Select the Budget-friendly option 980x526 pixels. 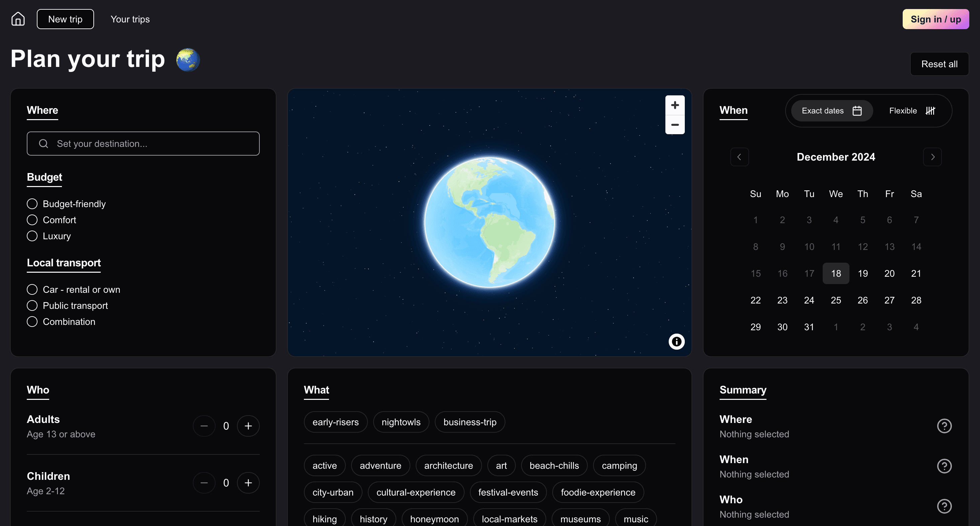tap(32, 204)
